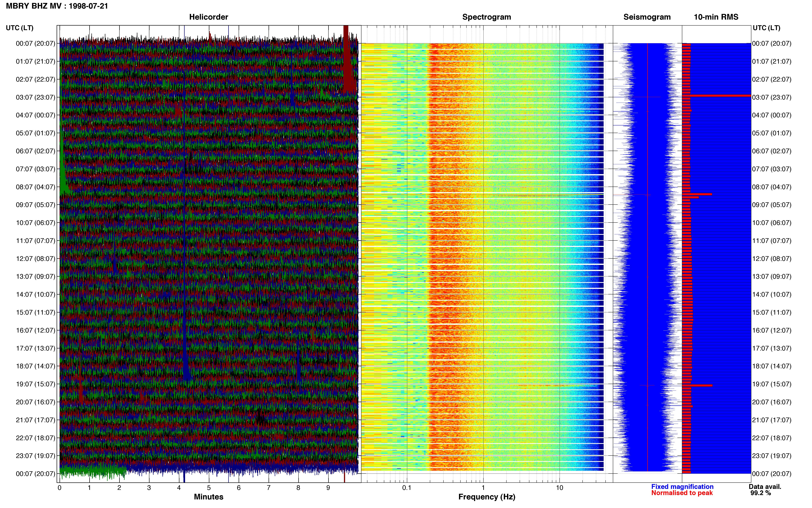Select the '0.1' frequency tick label
The width and height of the screenshot is (812, 508).
pos(407,488)
